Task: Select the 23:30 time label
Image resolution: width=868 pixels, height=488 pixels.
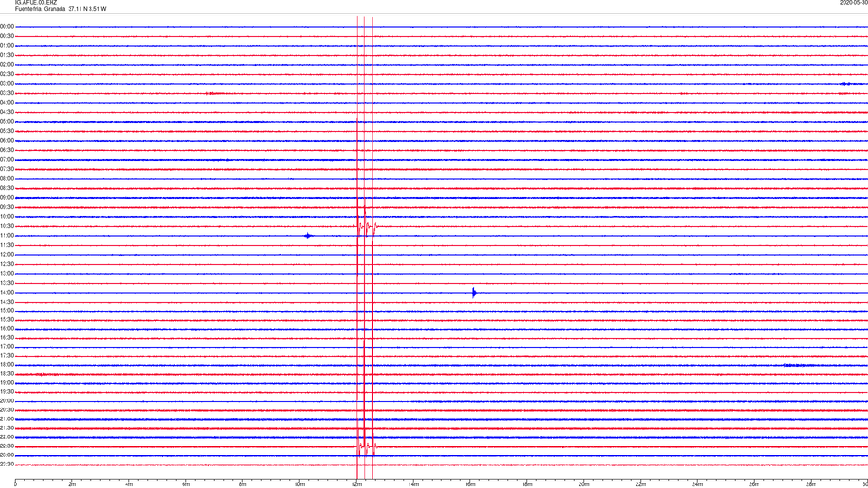Action: [x=6, y=465]
